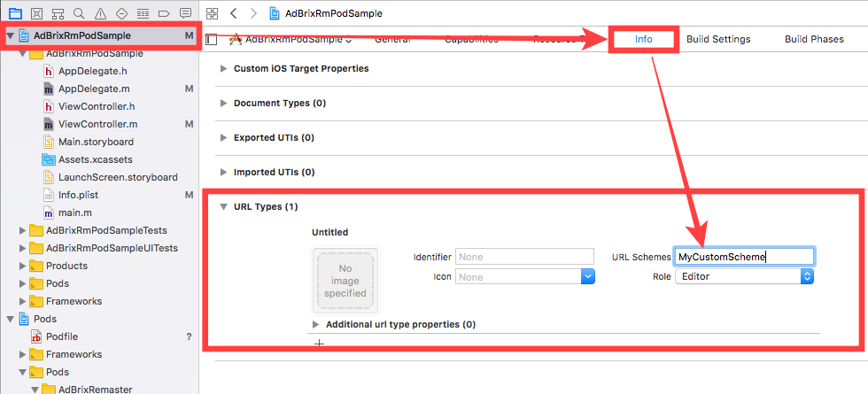
Task: Click the plus button to add URL type
Action: click(x=320, y=343)
